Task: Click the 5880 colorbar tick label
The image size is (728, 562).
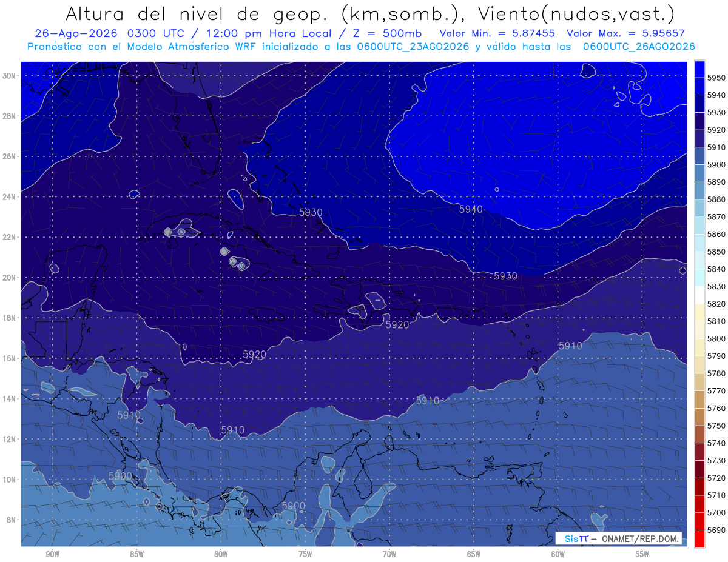Action: pyautogui.click(x=716, y=199)
